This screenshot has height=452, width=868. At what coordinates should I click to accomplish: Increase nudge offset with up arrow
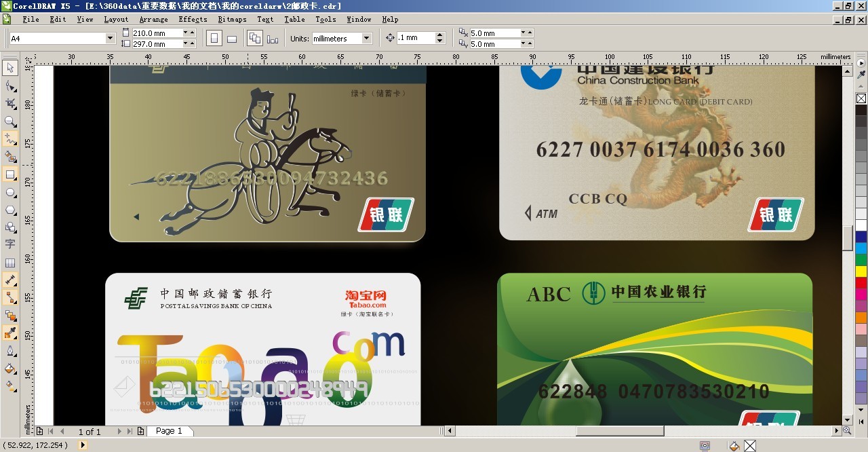(440, 35)
